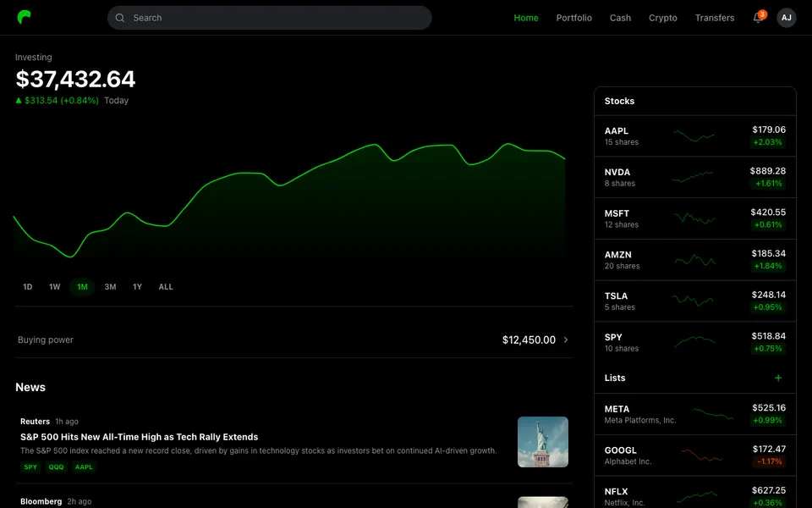Open the Cash tab
The height and width of the screenshot is (508, 812).
[x=620, y=18]
